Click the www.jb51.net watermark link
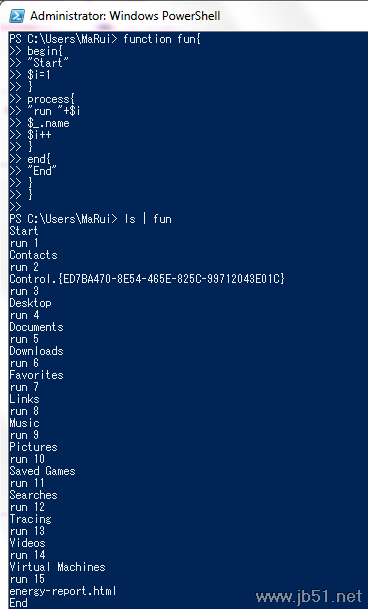This screenshot has height=609, width=368. coord(309,596)
